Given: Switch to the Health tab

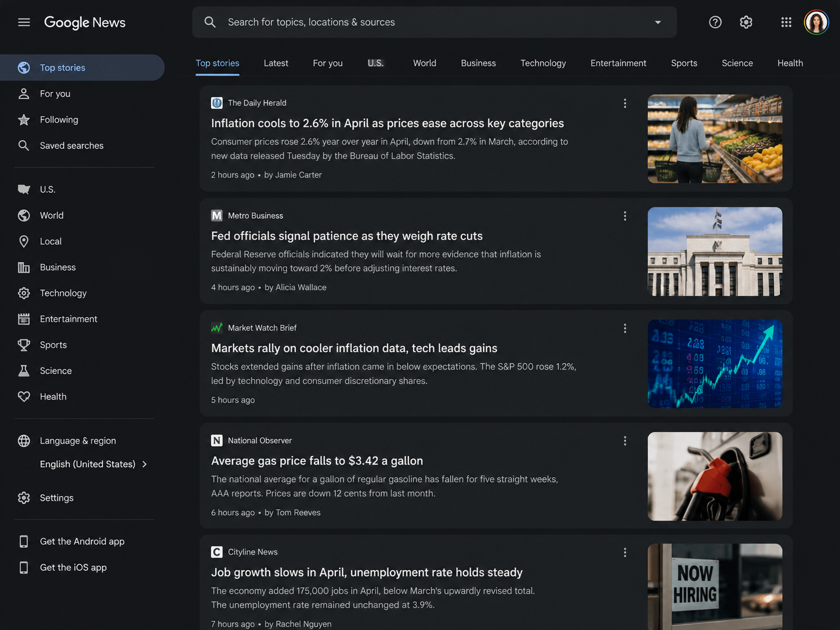Looking at the screenshot, I should click(790, 63).
